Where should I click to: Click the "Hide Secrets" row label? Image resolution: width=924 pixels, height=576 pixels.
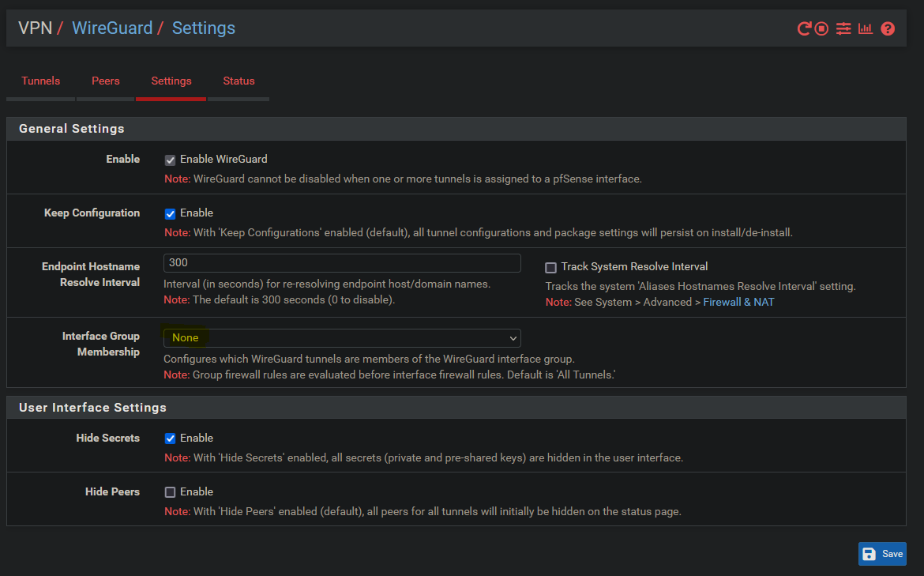(108, 438)
